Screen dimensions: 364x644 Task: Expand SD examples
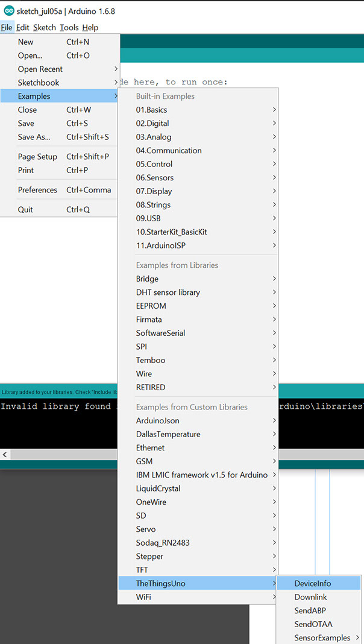[x=198, y=515]
